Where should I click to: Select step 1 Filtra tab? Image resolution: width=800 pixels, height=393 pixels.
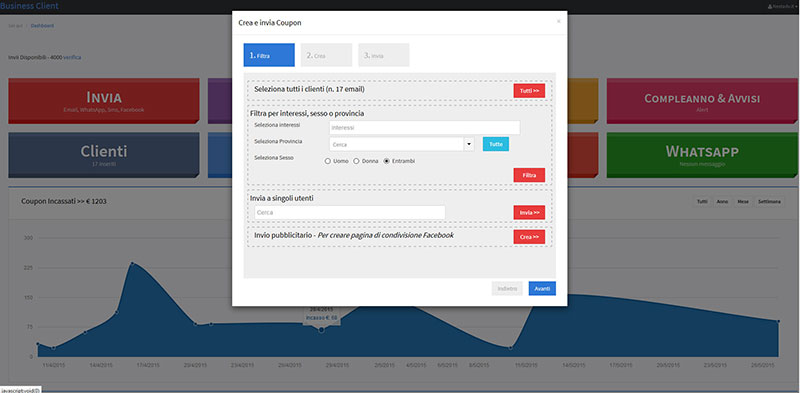269,55
